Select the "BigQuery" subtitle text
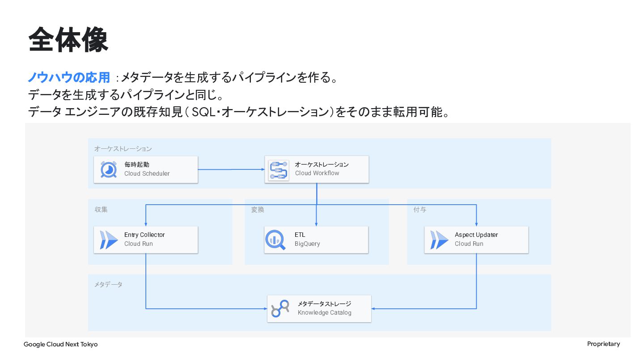 point(307,244)
